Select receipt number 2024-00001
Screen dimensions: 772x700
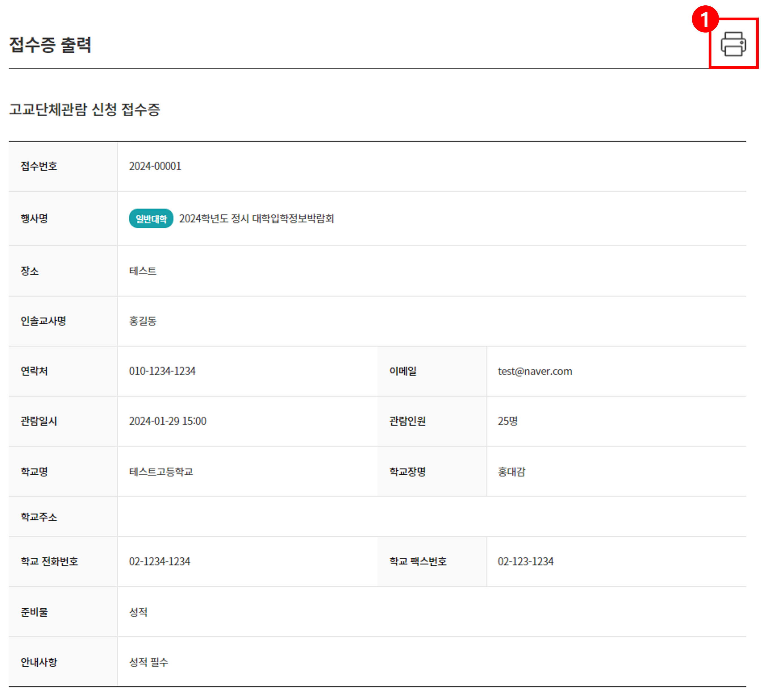tap(155, 166)
